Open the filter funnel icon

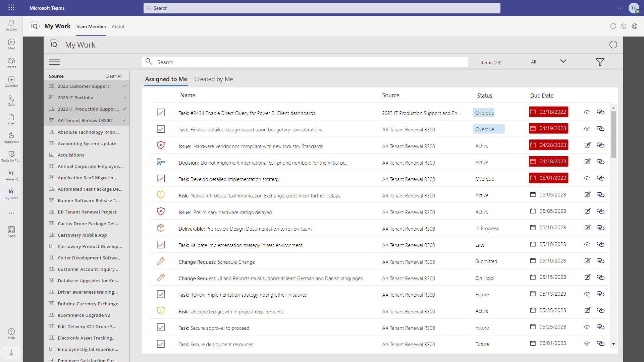(600, 62)
